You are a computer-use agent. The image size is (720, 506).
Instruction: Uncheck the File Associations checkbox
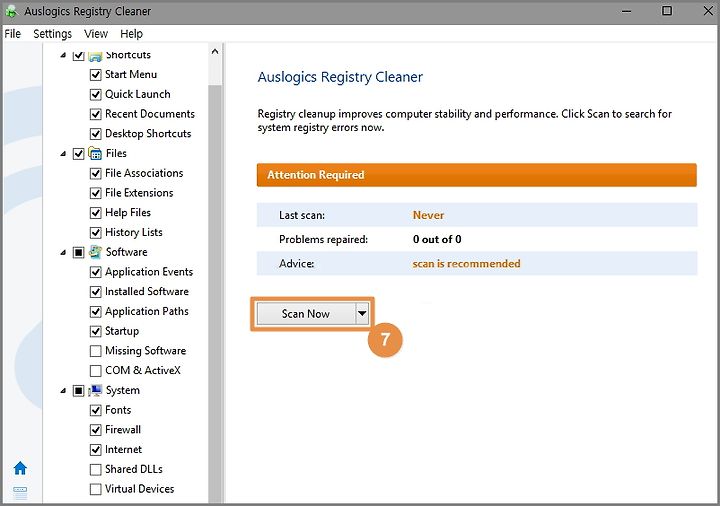coord(96,173)
